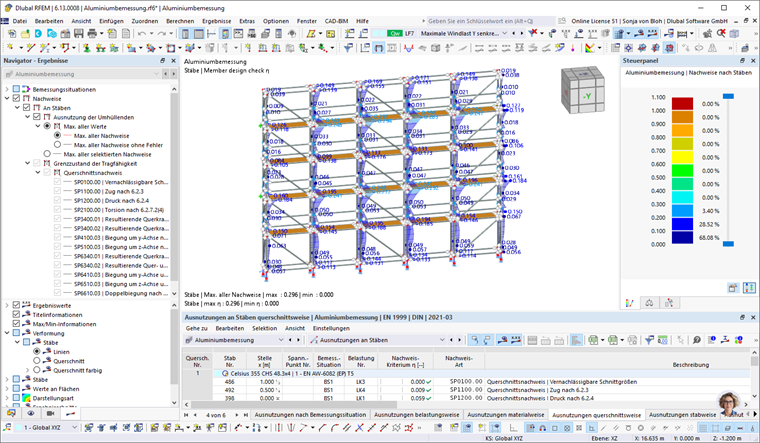The image size is (760, 443).
Task: Toggle the Bemessungssituationen checkbox
Action: (17, 89)
